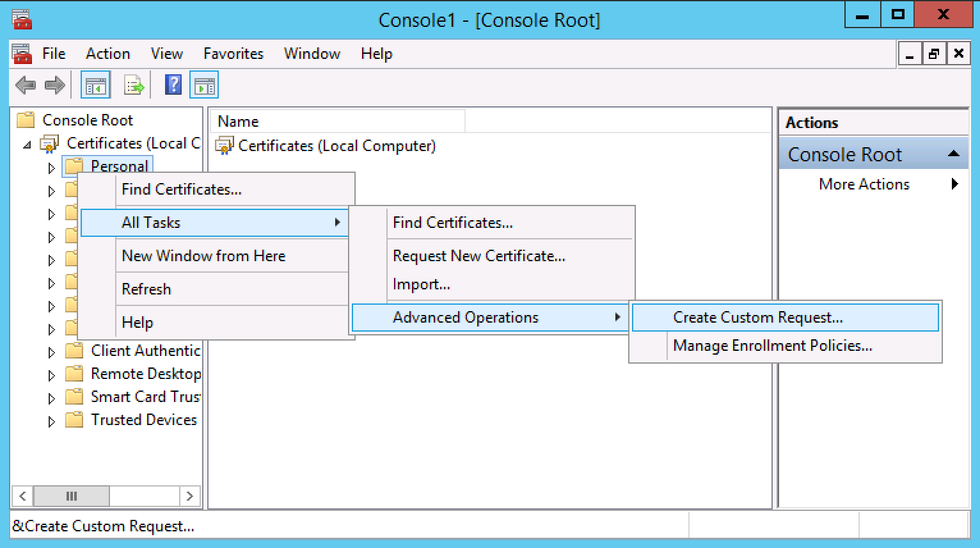The image size is (980, 548).
Task: Collapse the Console Root section in Actions pane
Action: coord(954,154)
